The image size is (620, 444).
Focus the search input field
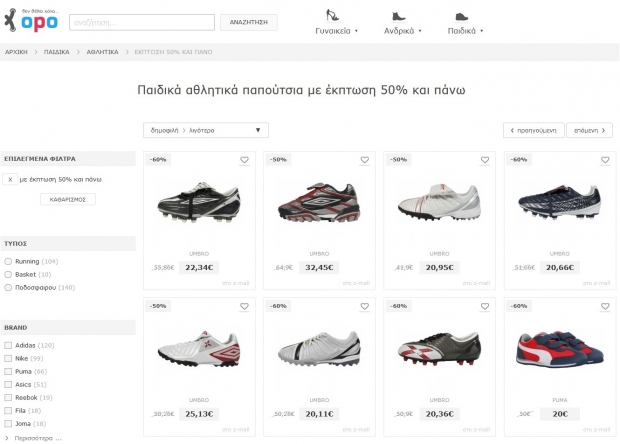pos(142,22)
